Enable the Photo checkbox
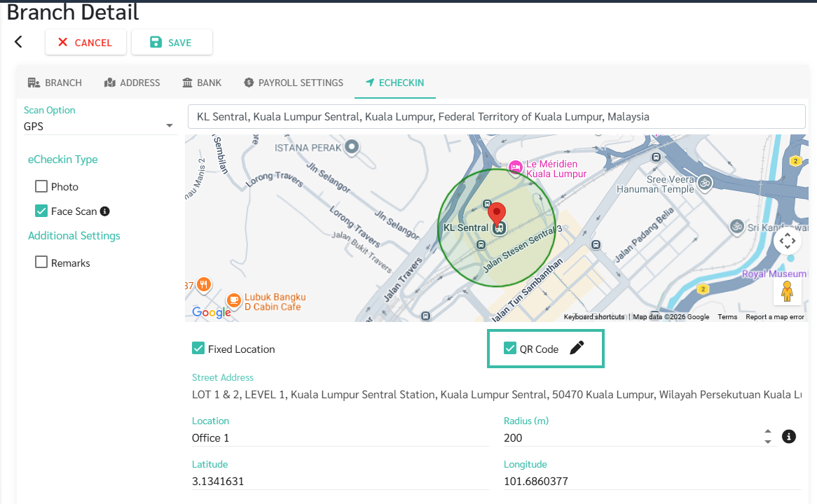This screenshot has width=817, height=504. 41,186
